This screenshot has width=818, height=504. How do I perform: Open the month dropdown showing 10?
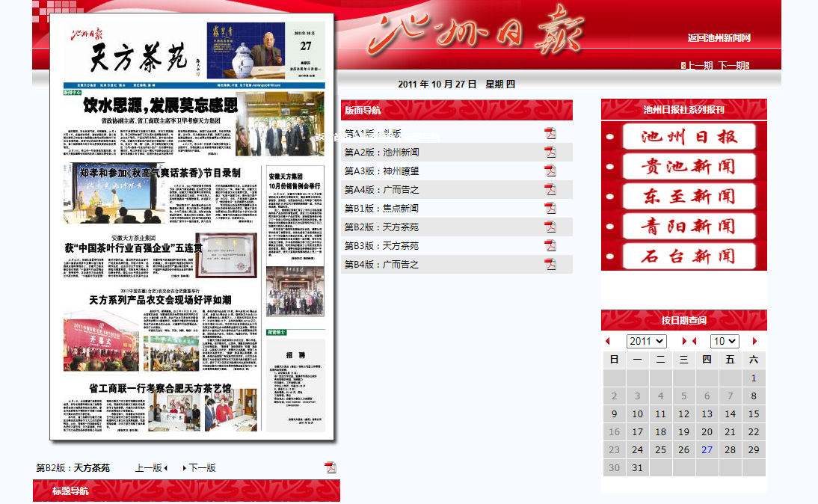click(x=724, y=341)
